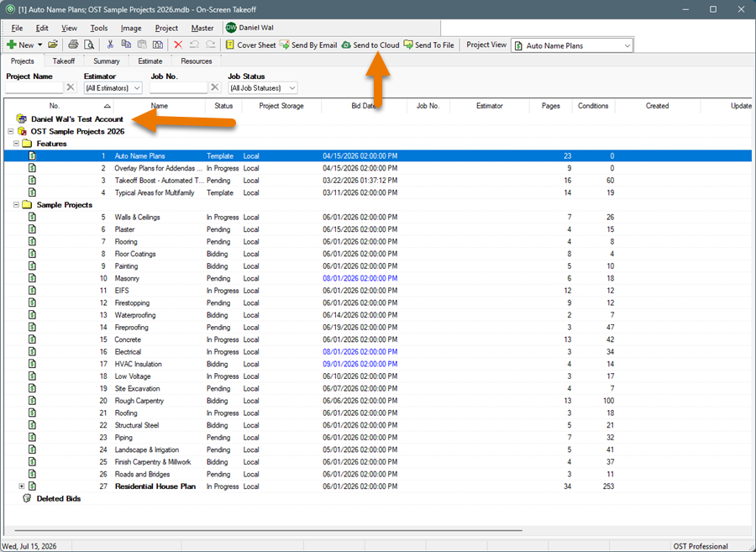
Task: Click the Roofing project bid icon
Action: 32,413
